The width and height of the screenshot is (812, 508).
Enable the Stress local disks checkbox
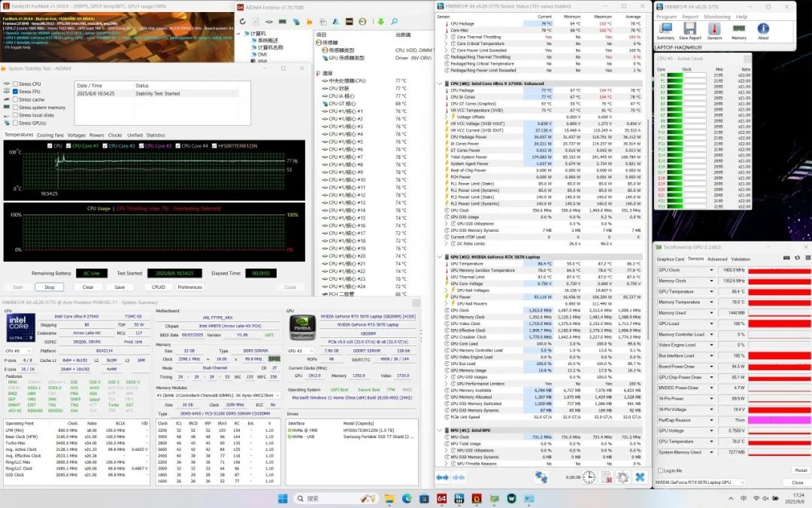click(16, 115)
